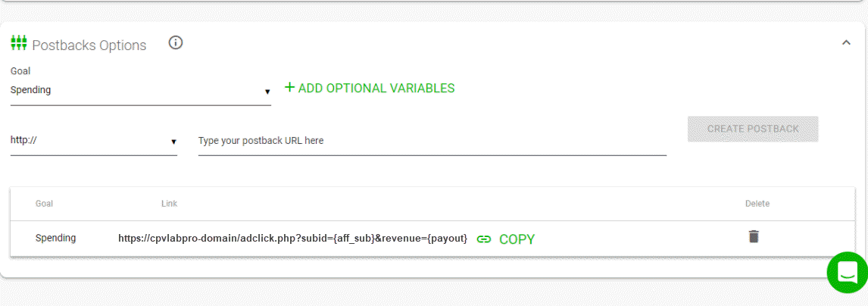The height and width of the screenshot is (306, 868).
Task: Click the green Postbacks Options sliders icon
Action: (x=19, y=43)
